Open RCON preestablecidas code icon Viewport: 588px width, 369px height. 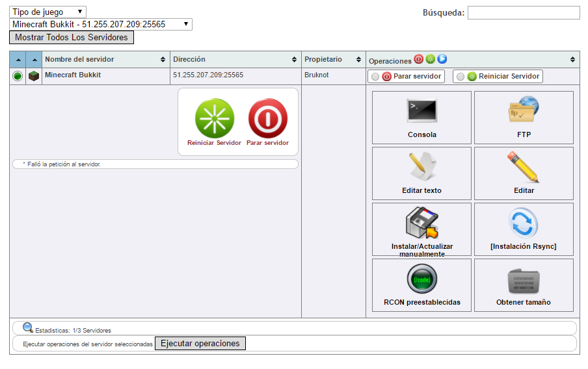click(x=422, y=279)
